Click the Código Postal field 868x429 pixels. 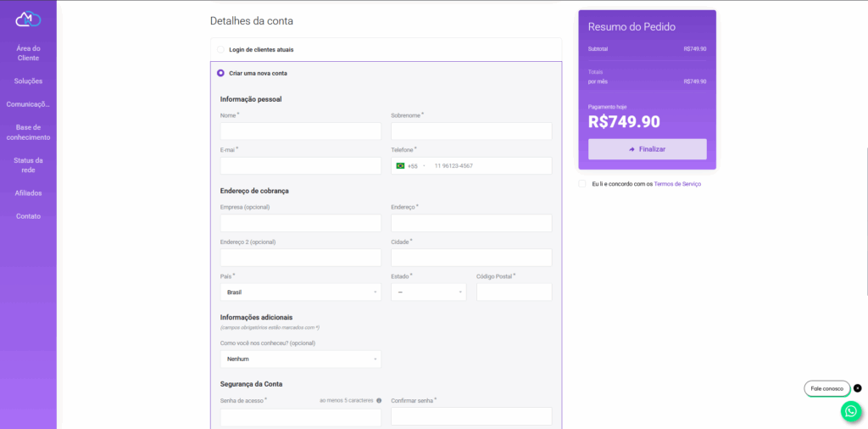point(514,292)
